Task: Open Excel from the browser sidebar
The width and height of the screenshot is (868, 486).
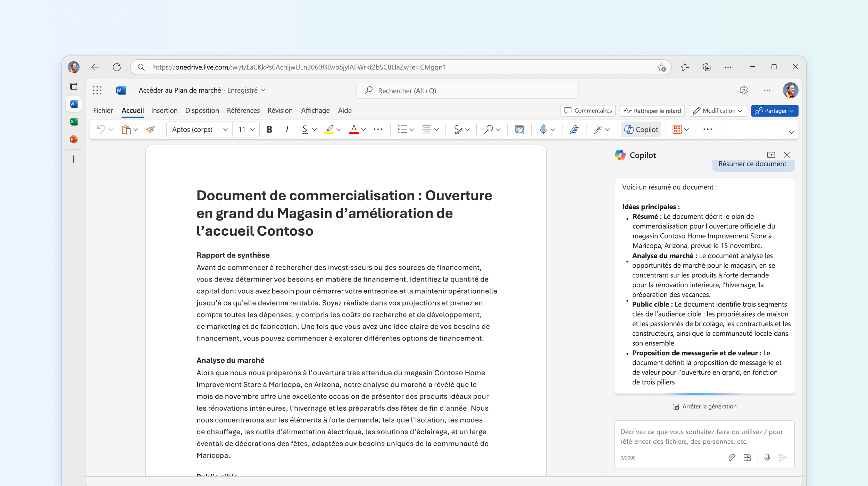Action: click(x=73, y=121)
